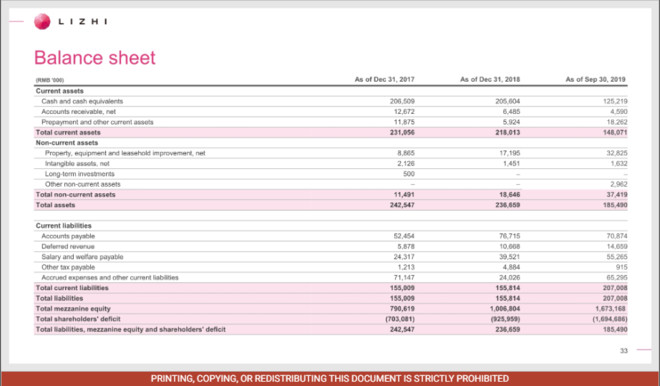660x386 pixels.
Task: Click the LIZHI brand name text
Action: coord(82,21)
